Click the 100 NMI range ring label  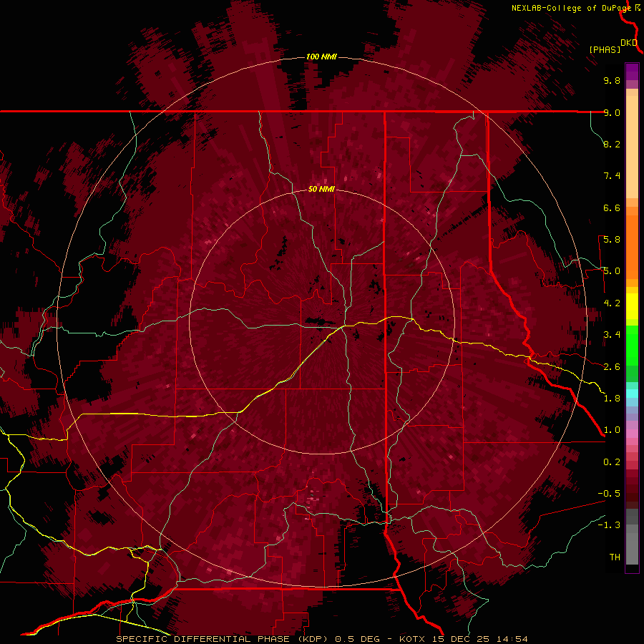tap(321, 57)
